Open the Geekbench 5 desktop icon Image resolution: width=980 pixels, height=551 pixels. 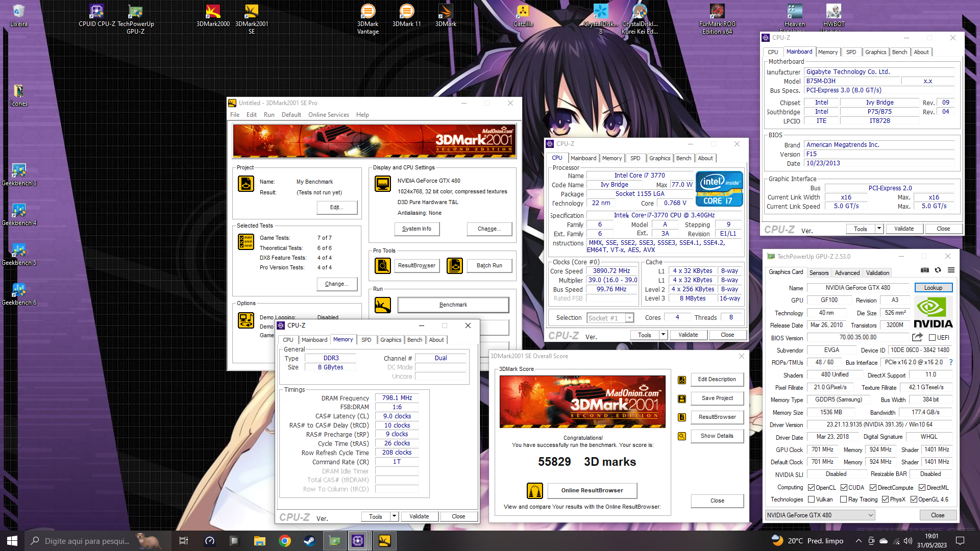point(19,254)
